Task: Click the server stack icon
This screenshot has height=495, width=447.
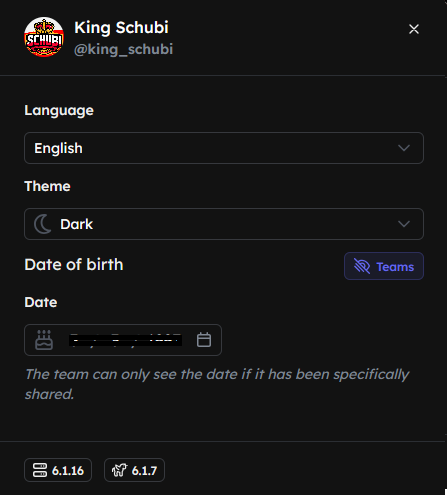Action: click(x=40, y=470)
